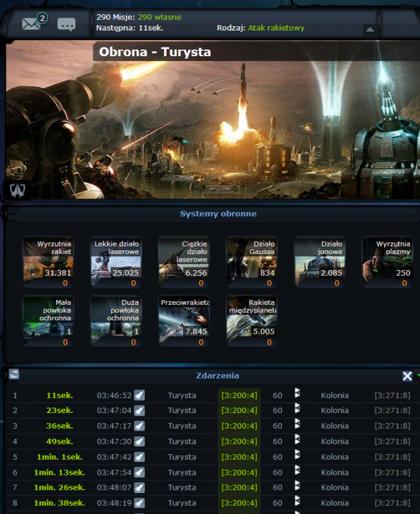The width and height of the screenshot is (420, 514).
Task: Click missile attack icon in event row 2
Action: click(140, 410)
